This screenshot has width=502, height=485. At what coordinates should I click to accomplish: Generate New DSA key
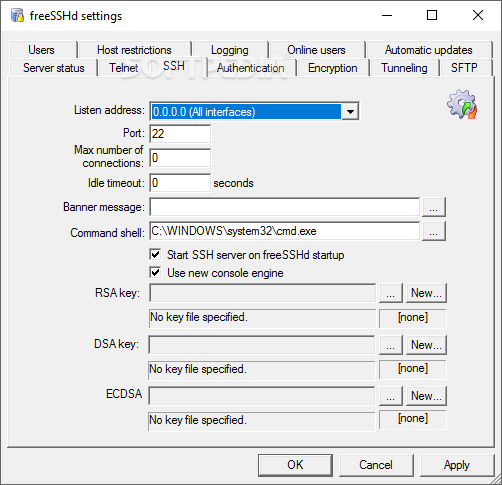[x=426, y=345]
